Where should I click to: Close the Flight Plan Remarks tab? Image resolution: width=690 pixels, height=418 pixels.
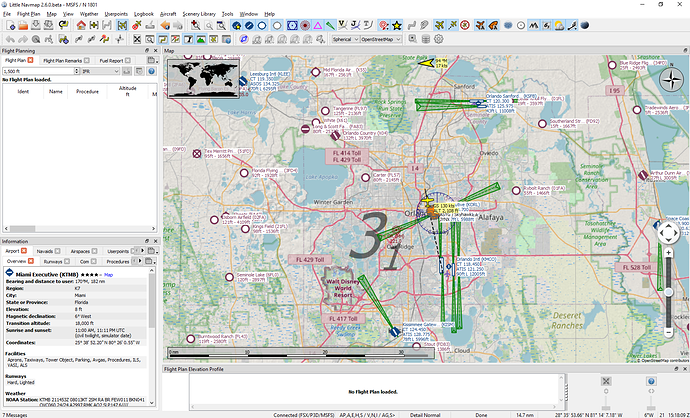pos(87,61)
